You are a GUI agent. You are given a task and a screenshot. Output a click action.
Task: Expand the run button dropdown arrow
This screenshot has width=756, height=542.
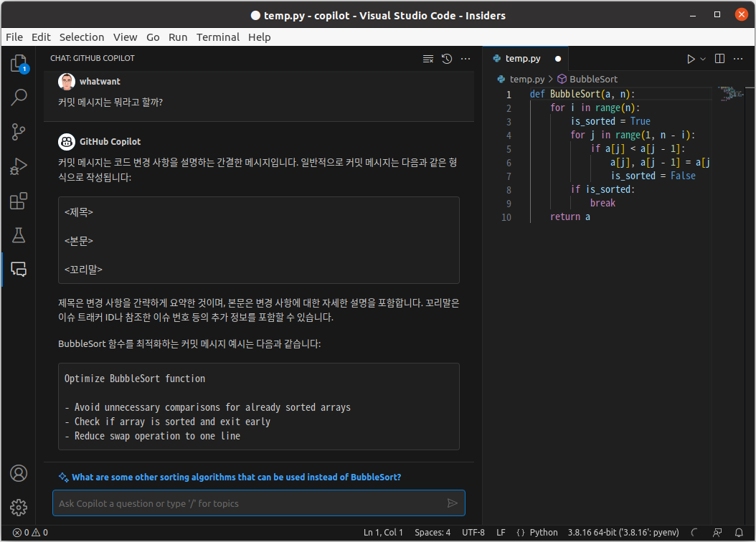703,59
